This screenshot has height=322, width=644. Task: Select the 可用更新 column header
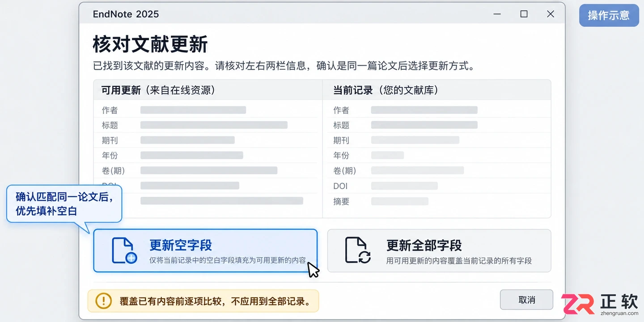[x=208, y=90]
